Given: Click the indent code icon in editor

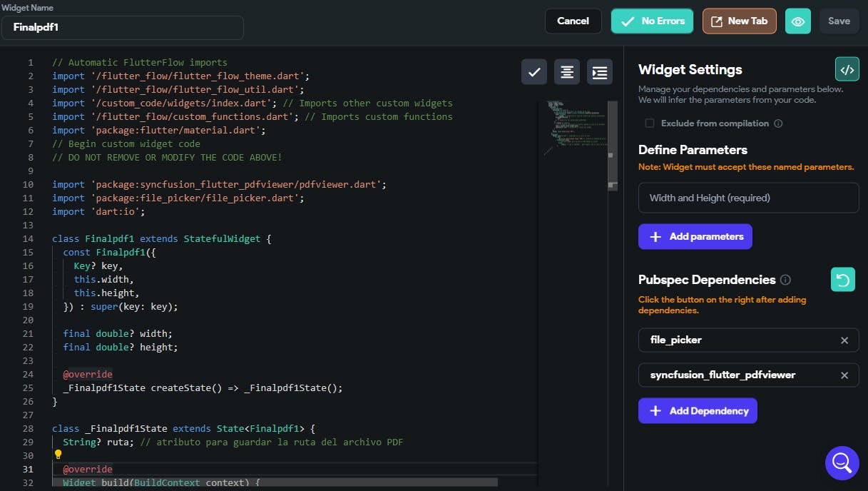Looking at the screenshot, I should pyautogui.click(x=600, y=72).
